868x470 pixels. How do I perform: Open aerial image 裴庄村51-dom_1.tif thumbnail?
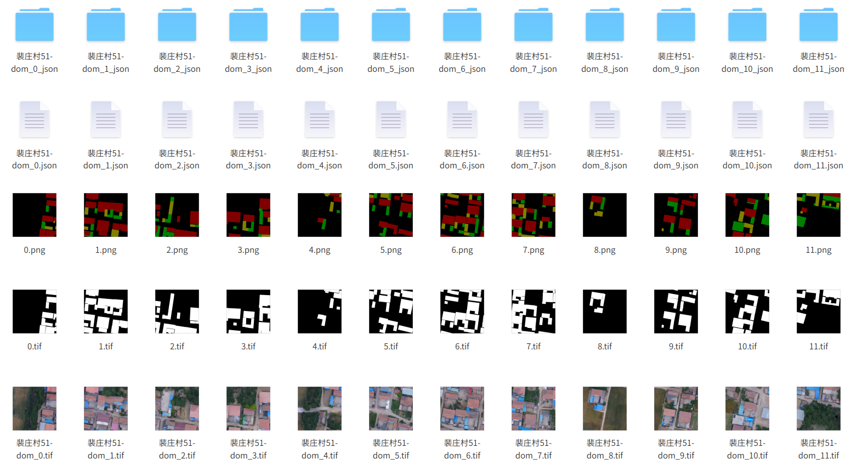pyautogui.click(x=106, y=409)
